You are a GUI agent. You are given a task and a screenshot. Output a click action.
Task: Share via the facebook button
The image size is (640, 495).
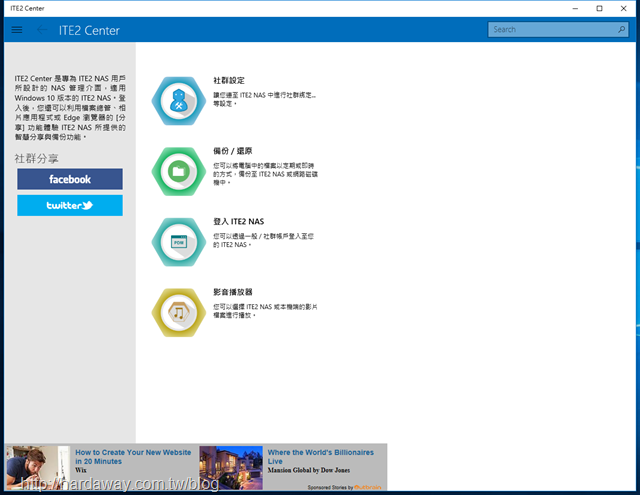coord(70,179)
